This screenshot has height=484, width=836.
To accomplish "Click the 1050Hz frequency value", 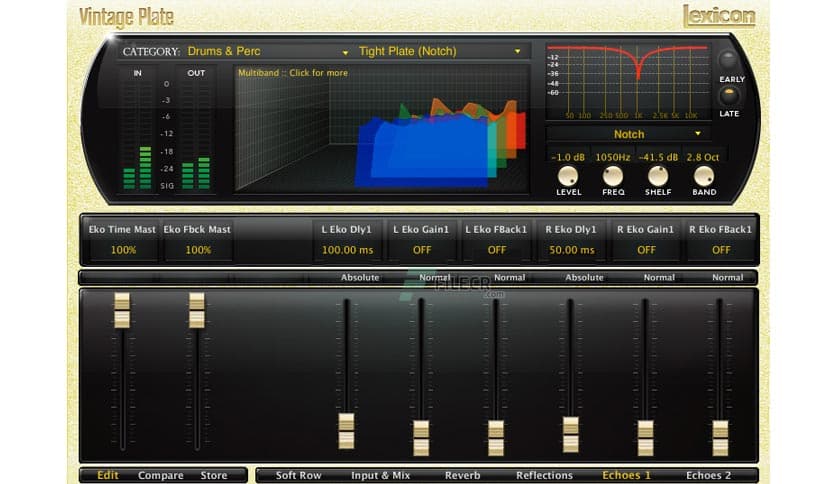I will (x=613, y=157).
